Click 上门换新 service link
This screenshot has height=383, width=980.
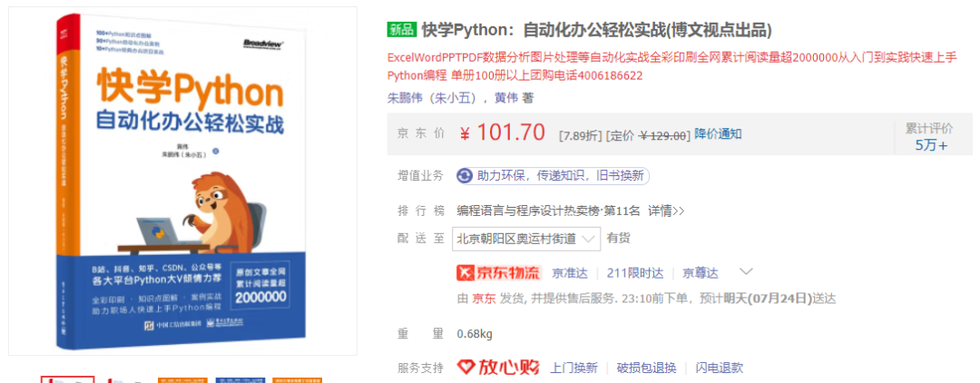[573, 368]
